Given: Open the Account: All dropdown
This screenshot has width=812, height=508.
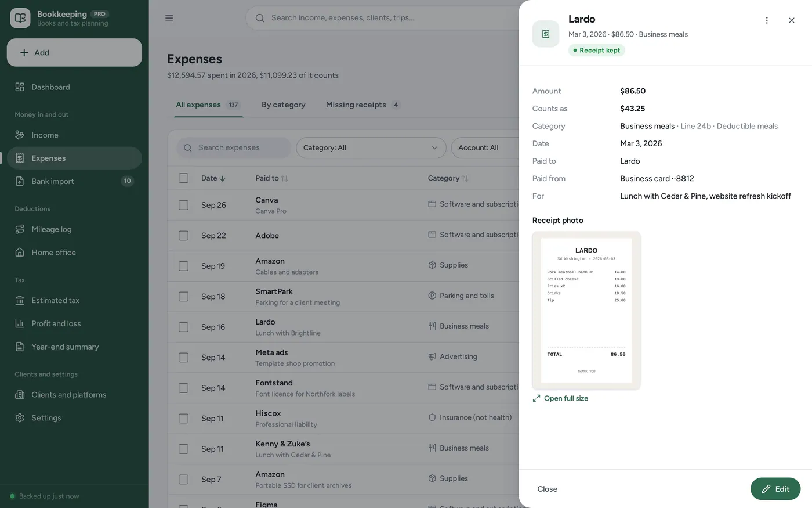Looking at the screenshot, I should pos(485,148).
